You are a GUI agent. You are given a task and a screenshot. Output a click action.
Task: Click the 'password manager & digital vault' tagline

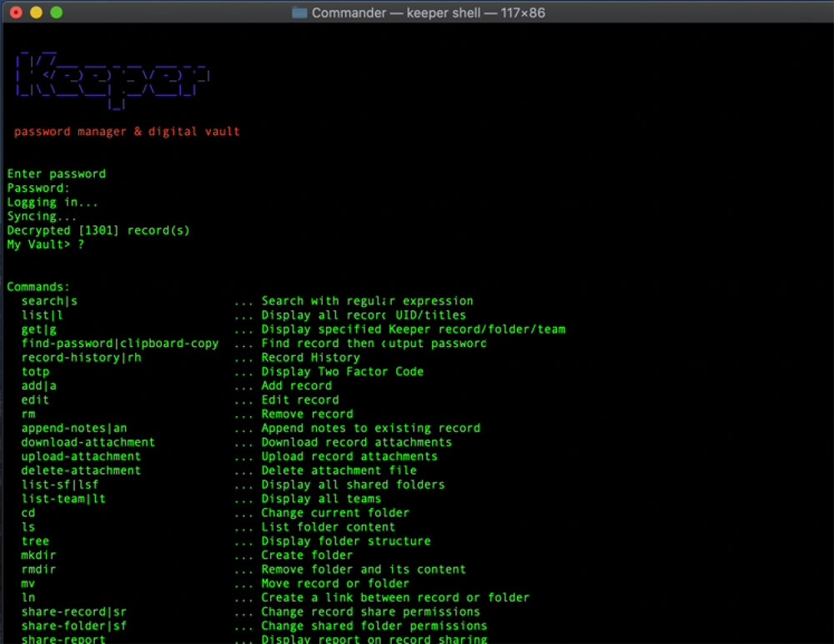[x=127, y=132]
